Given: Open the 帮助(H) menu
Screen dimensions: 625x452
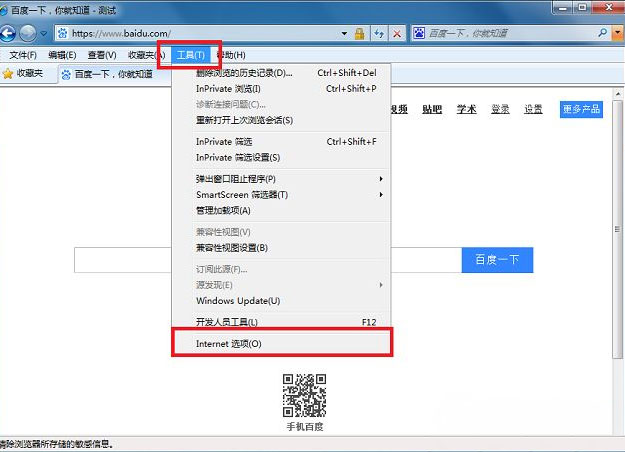Looking at the screenshot, I should pos(231,55).
